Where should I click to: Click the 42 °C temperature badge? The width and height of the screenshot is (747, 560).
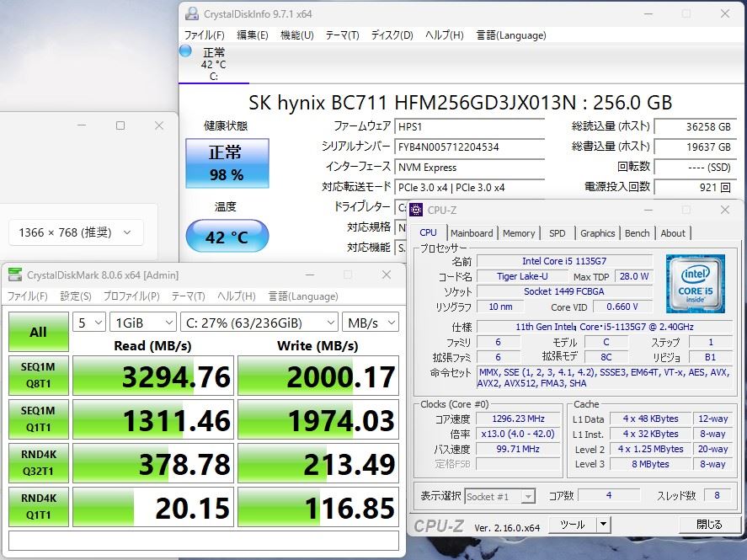[227, 237]
